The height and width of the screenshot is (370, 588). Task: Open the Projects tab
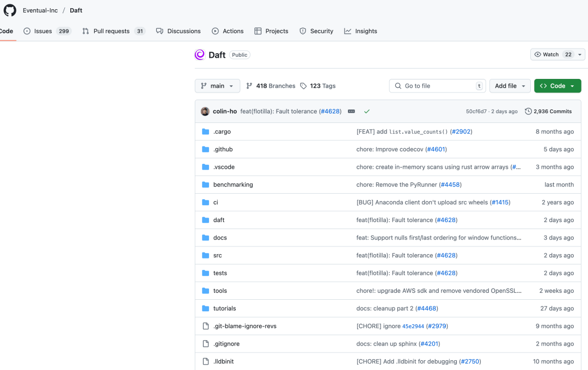tap(271, 31)
